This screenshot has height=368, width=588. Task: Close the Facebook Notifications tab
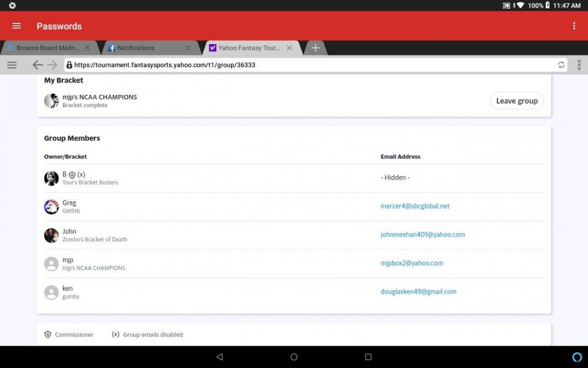(188, 48)
